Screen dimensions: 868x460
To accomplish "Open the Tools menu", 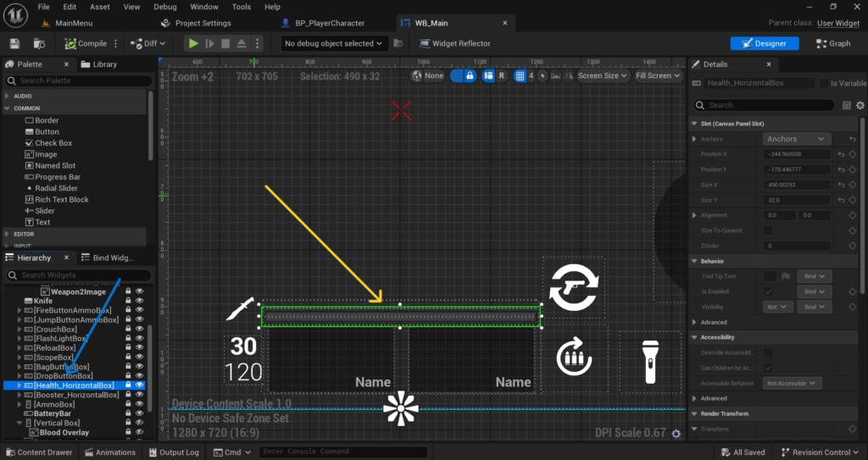I will (x=242, y=7).
